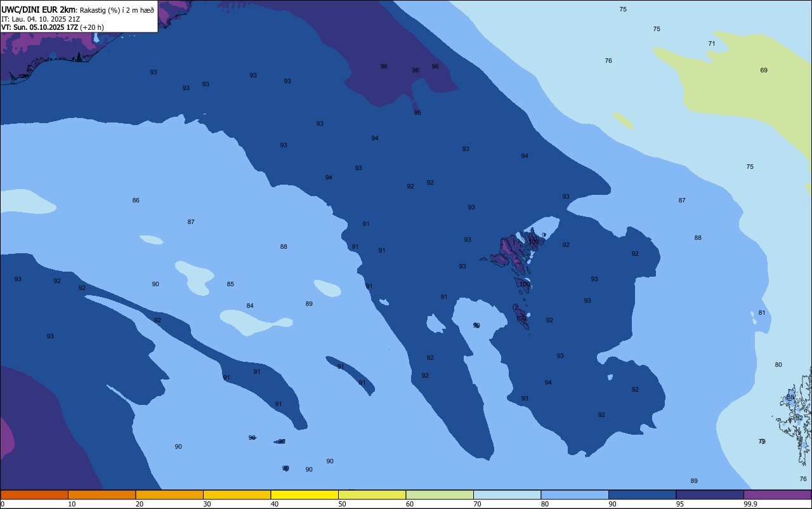
Task: Click the 'IT: Lau. 04. 10. 2025 21Z' line
Action: point(40,18)
